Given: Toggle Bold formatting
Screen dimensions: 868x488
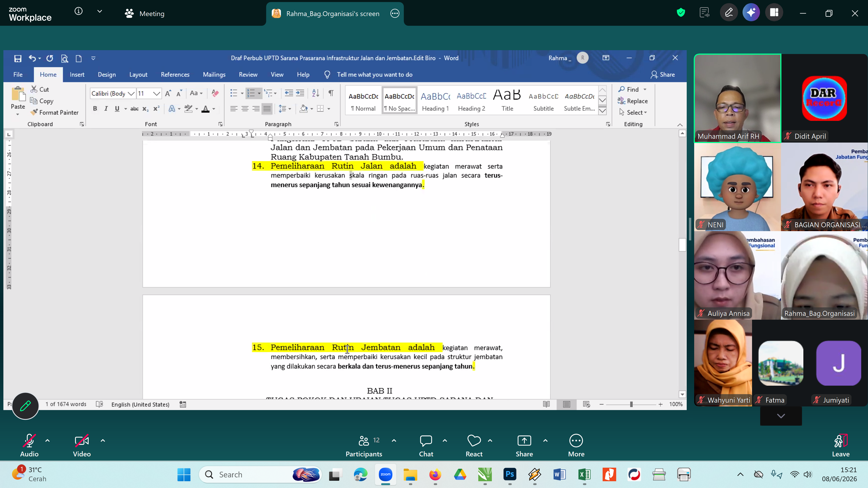Looking at the screenshot, I should (95, 108).
